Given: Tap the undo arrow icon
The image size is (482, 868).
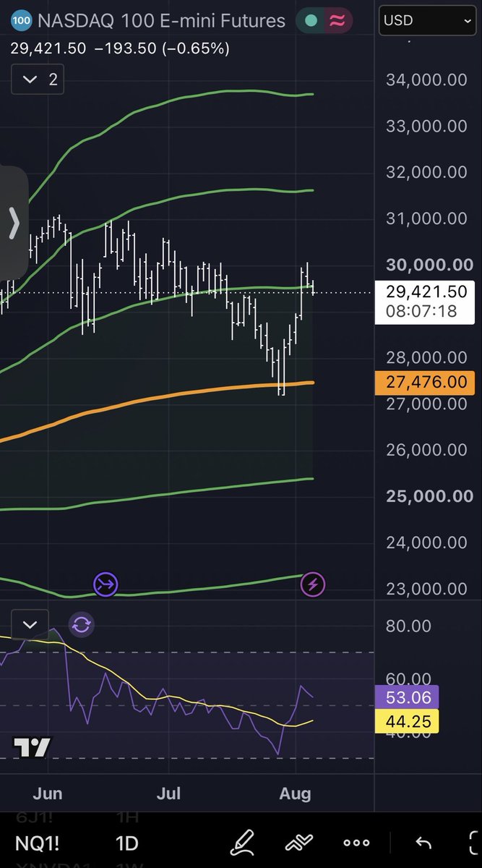Looking at the screenshot, I should click(x=423, y=843).
